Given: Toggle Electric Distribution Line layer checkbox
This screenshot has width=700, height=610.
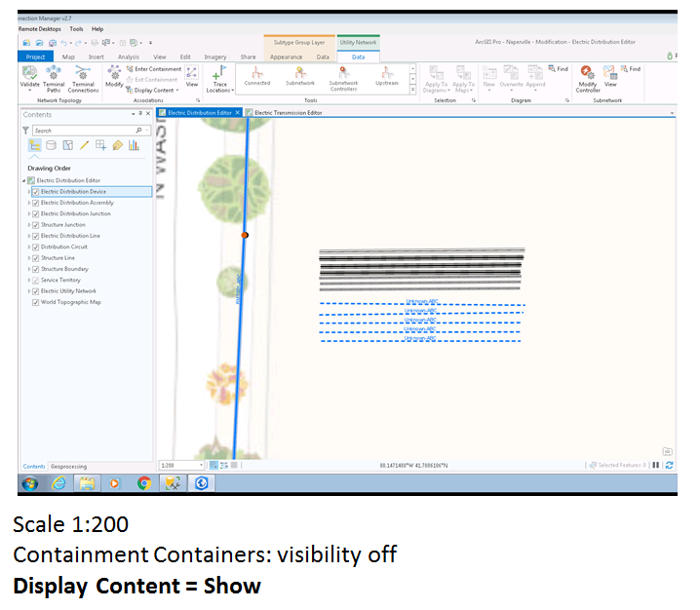Looking at the screenshot, I should (x=36, y=236).
